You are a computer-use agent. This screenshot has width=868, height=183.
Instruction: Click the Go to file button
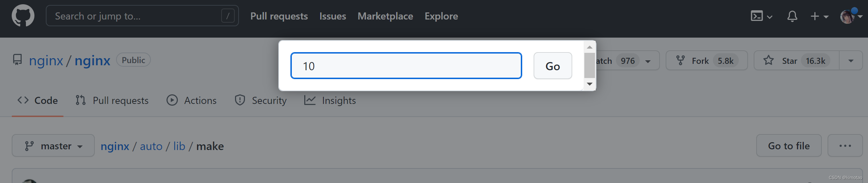point(789,146)
